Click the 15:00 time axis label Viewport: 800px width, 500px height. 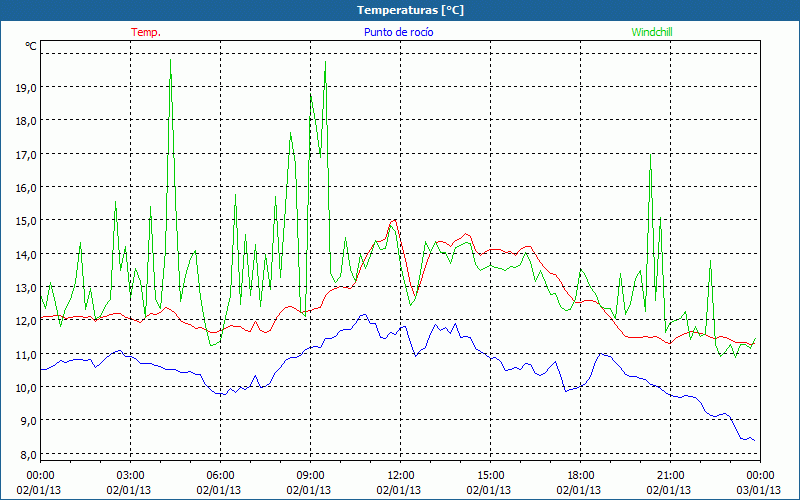490,476
